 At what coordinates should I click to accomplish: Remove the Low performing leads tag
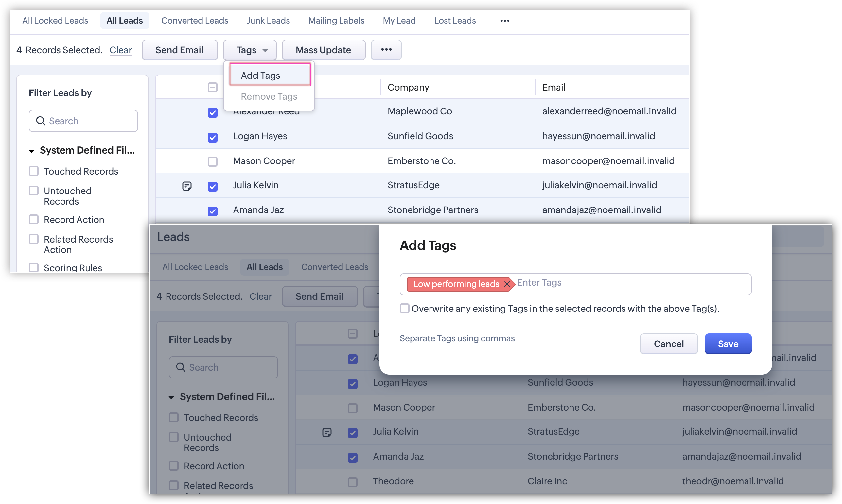(507, 284)
